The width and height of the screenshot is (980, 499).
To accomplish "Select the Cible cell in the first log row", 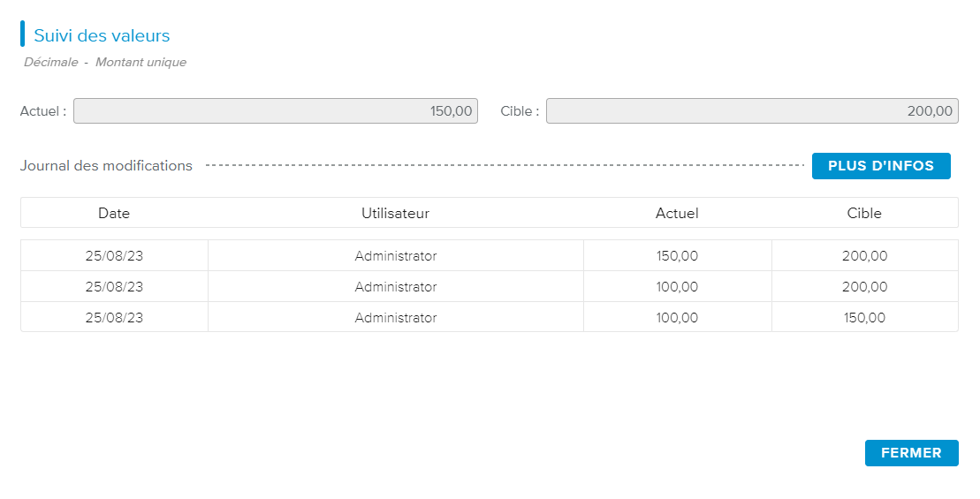I will click(x=864, y=256).
